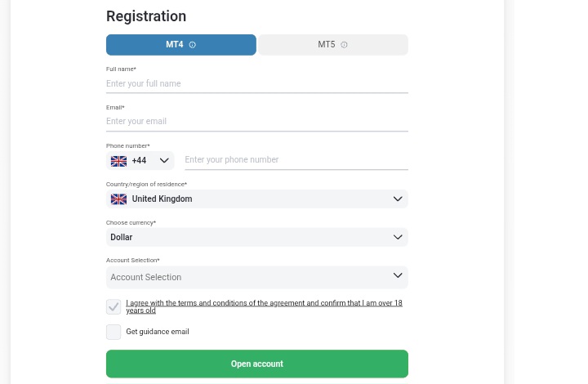Viewport: 588px width, 384px height.
Task: Click the Open account button
Action: point(257,364)
